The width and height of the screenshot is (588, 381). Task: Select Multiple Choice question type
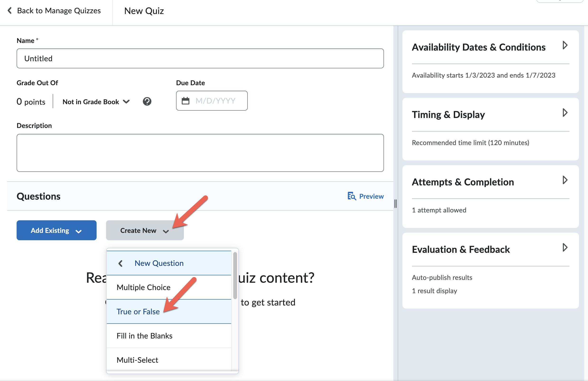point(143,287)
